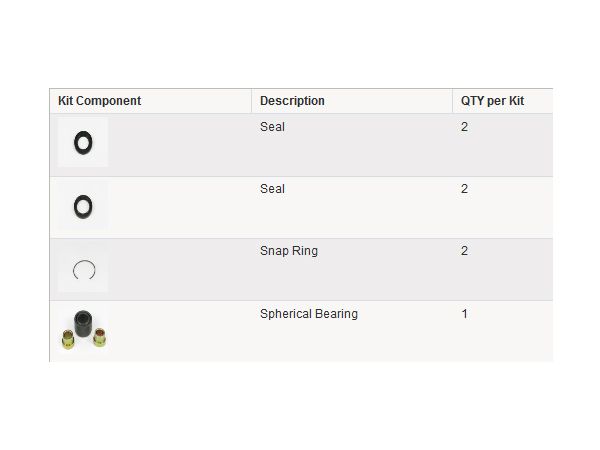Click the quantity 1 for Spherical Bearing
Screen dimensions: 600x450
464,314
